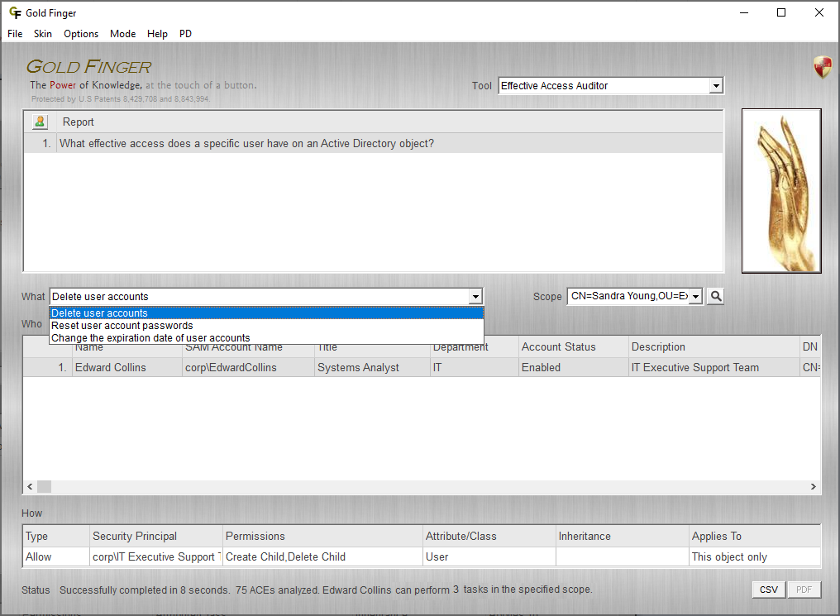Click the corp\EdwardCollins SAM account cell

coord(248,367)
